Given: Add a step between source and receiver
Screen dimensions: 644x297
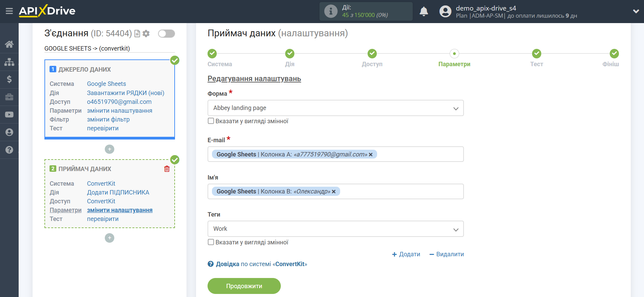Looking at the screenshot, I should (110, 149).
